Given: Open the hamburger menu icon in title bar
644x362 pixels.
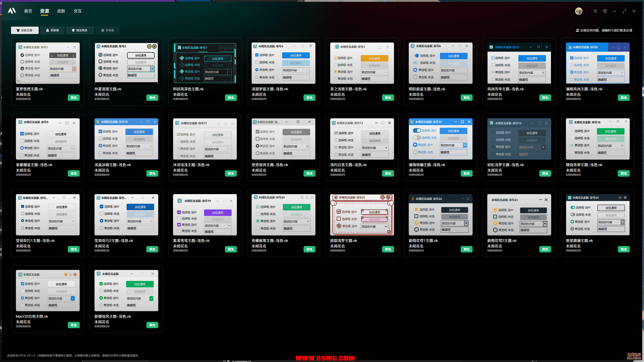Looking at the screenshot, I should click(595, 11).
